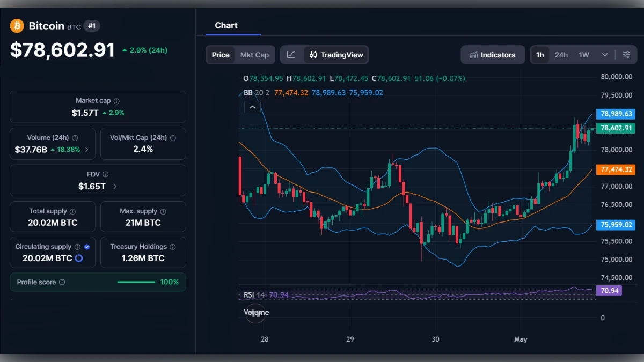Click the circular progress ring next to 20.02M BTC
The height and width of the screenshot is (362, 644).
pyautogui.click(x=79, y=258)
